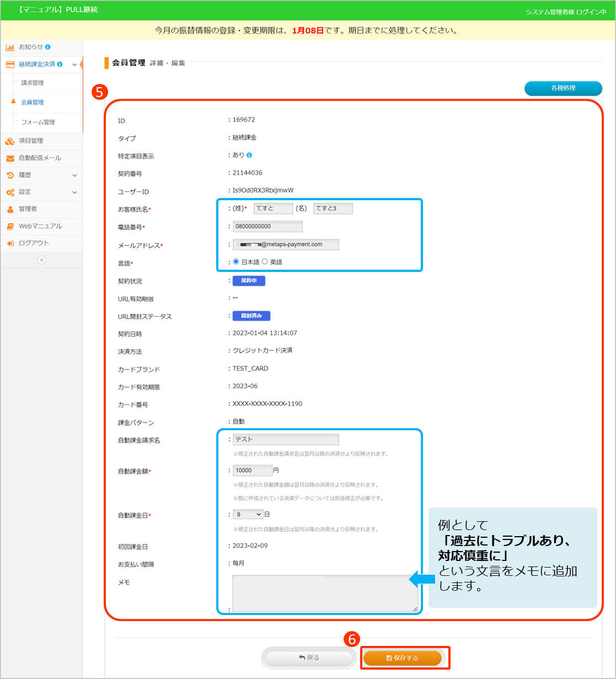Click the 戻る back button
Viewport: 616px width, 679px height.
coord(309,658)
